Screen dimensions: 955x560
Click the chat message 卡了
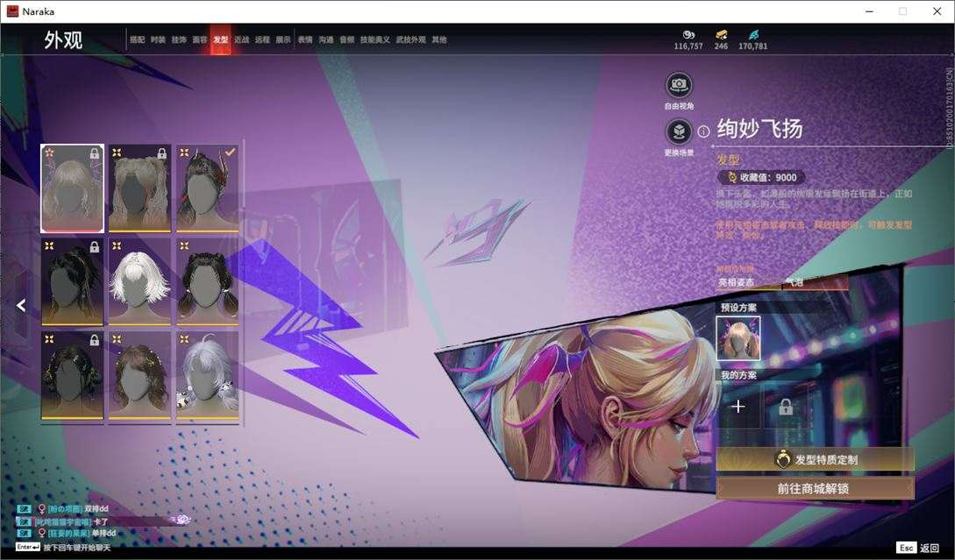101,521
